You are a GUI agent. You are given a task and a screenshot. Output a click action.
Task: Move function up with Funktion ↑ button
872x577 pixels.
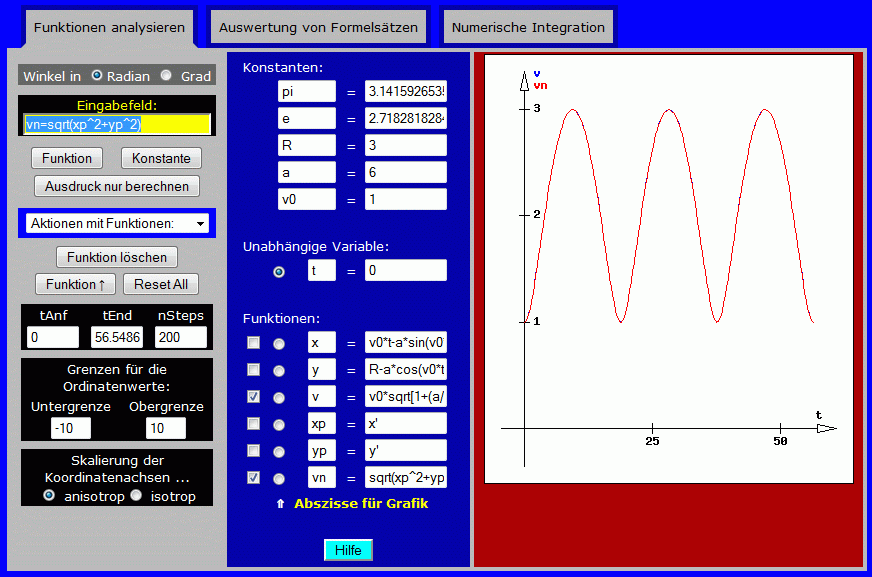coord(74,284)
